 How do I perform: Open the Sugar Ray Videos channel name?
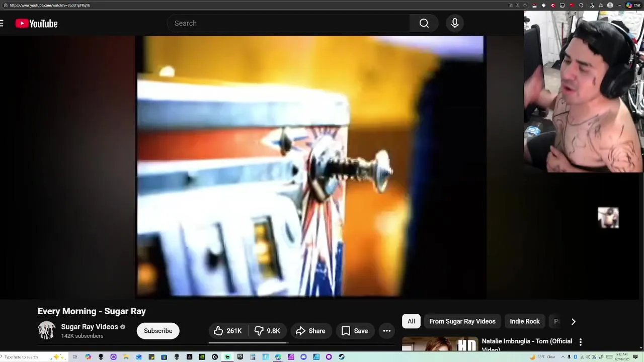90,327
